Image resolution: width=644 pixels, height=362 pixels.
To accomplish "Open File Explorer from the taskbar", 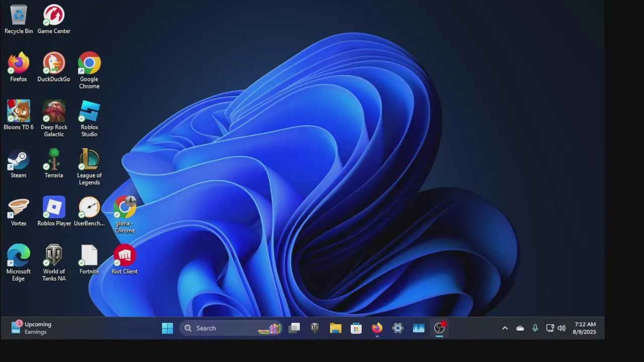I will (x=336, y=328).
